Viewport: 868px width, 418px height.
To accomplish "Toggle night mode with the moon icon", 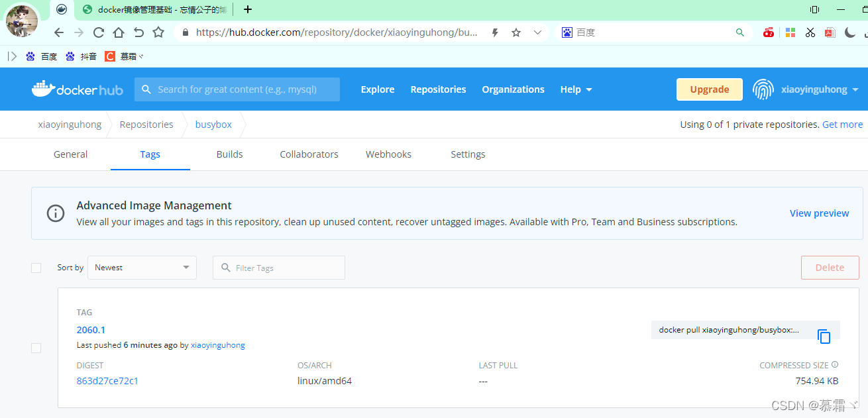I will (850, 32).
